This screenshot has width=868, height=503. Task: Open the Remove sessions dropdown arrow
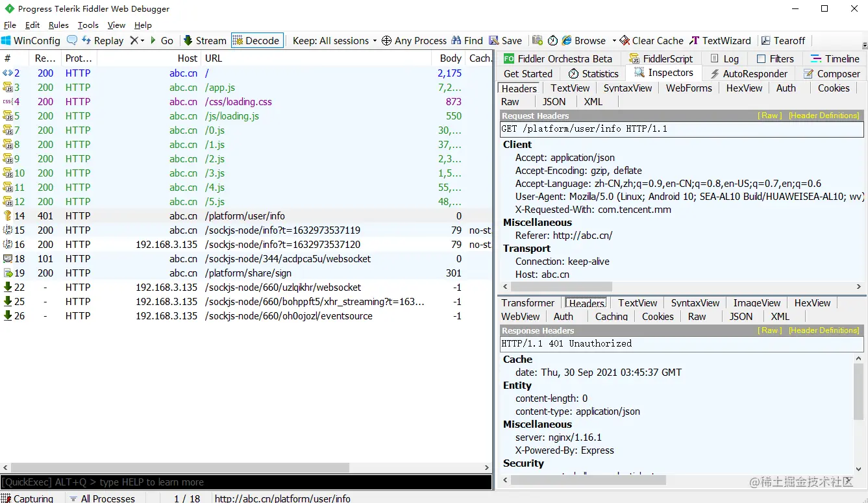pyautogui.click(x=142, y=41)
